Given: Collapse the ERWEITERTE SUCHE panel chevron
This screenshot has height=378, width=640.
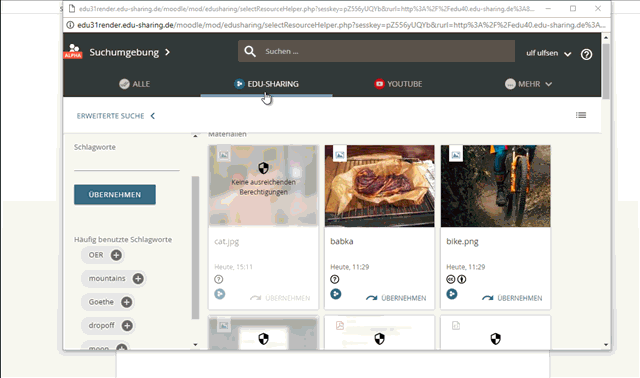Looking at the screenshot, I should (x=153, y=116).
